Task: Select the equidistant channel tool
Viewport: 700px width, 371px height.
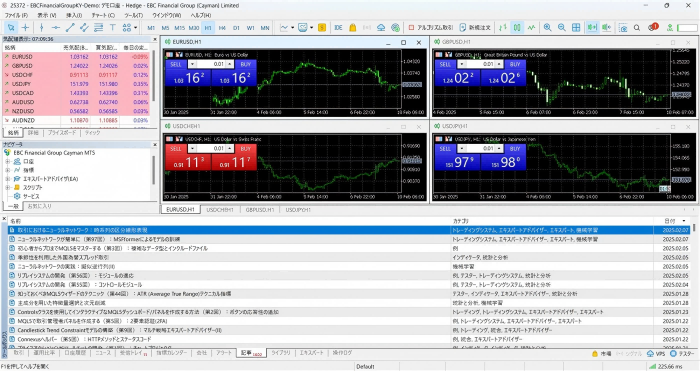Action: click(84, 28)
